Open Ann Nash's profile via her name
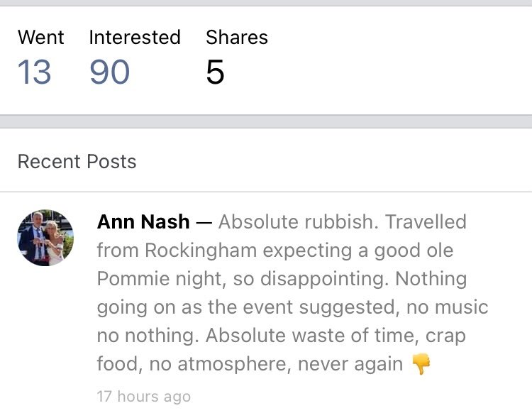Image resolution: width=532 pixels, height=418 pixels. (143, 222)
